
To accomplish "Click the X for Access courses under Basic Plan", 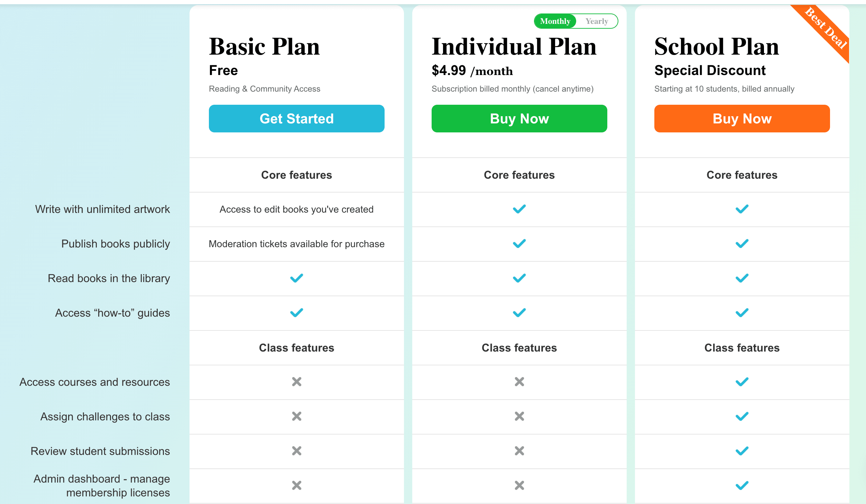I will tap(296, 382).
